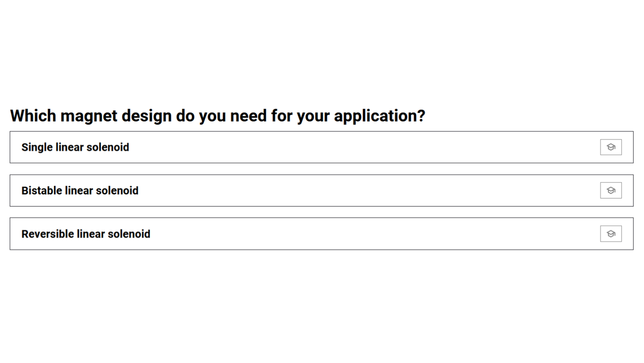Viewport: 644px width, 363px height.
Task: Open the middle row's graduation cap button
Action: click(x=611, y=191)
